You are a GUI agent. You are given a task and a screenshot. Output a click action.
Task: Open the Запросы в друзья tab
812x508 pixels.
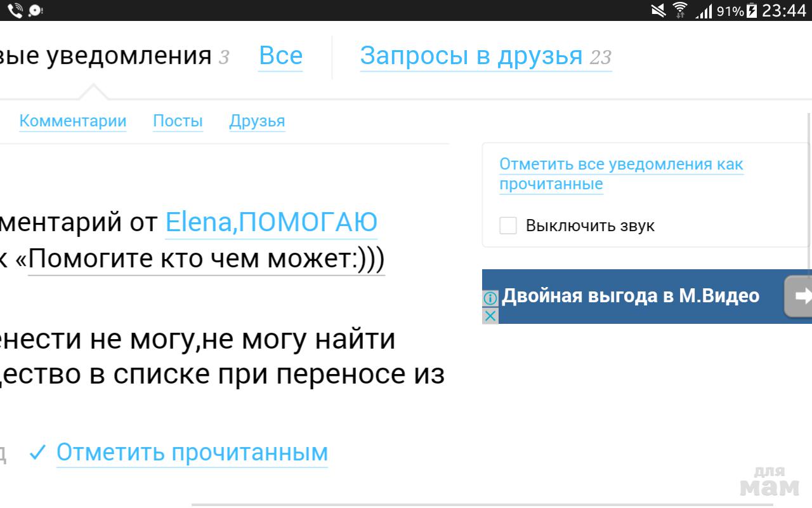click(471, 56)
